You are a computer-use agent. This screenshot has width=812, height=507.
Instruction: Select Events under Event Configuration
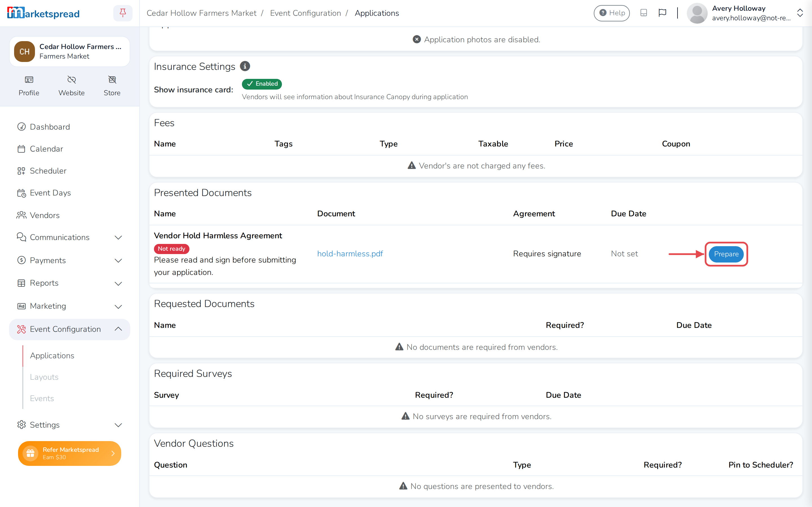[x=42, y=398]
